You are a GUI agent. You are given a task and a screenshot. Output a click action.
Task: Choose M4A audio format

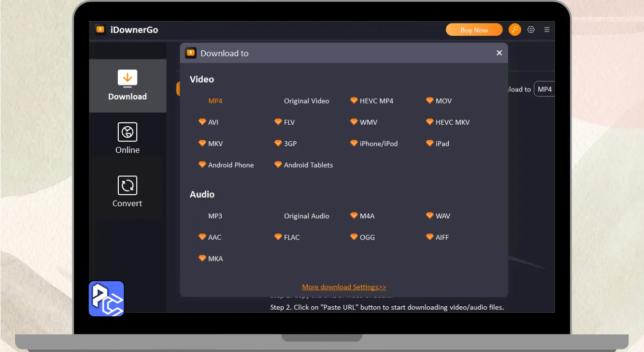(363, 216)
